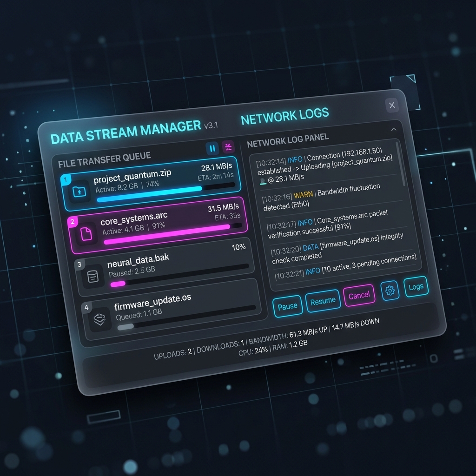Image resolution: width=476 pixels, height=476 pixels.
Task: Close the Data Stream Manager window
Action: [392, 106]
